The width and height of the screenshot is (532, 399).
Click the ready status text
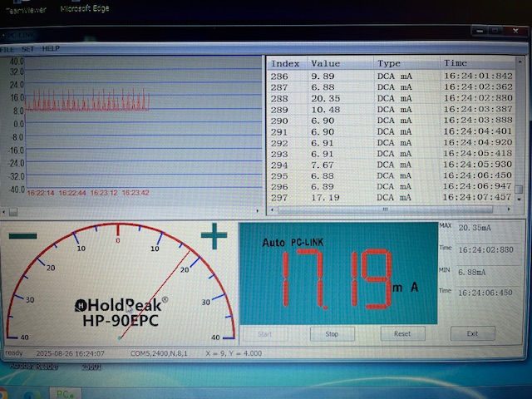pyautogui.click(x=14, y=352)
